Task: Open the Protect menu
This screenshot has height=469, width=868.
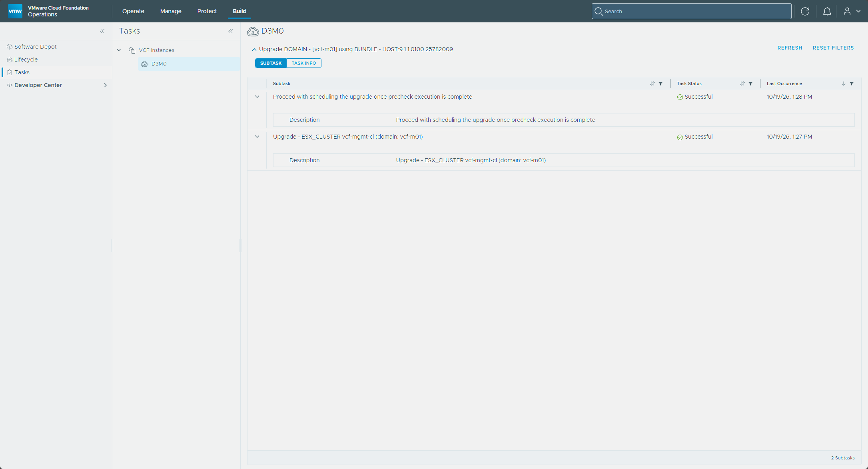Action: tap(207, 11)
